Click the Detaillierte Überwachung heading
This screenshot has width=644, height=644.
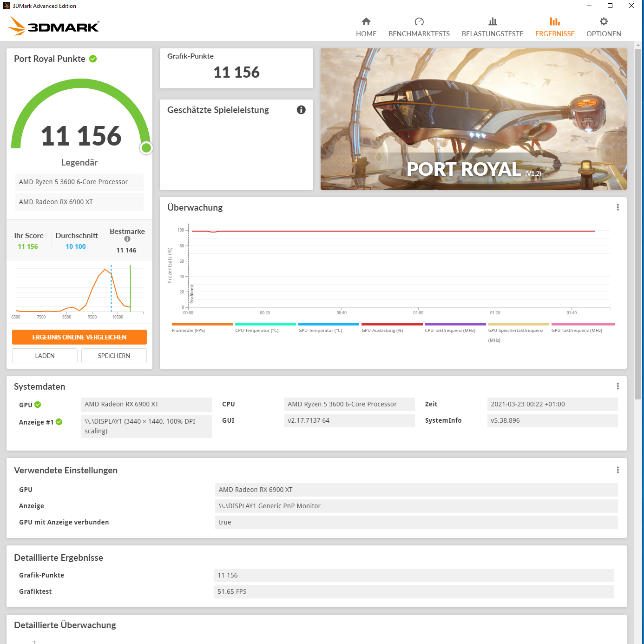click(x=65, y=625)
